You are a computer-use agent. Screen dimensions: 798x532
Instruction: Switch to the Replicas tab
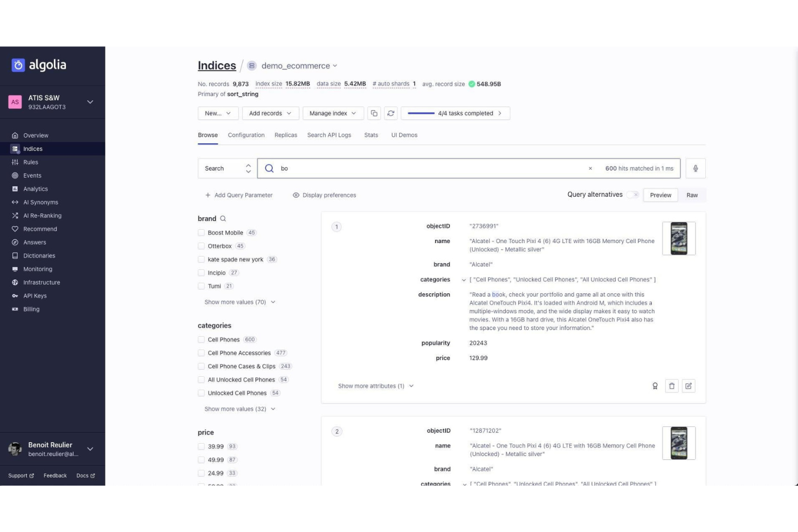coord(286,135)
